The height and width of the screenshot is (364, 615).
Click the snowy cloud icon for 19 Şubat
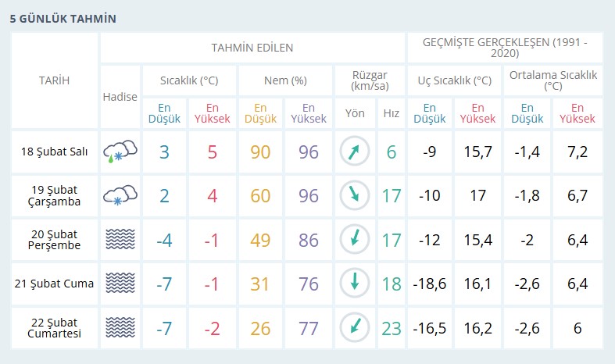point(120,195)
